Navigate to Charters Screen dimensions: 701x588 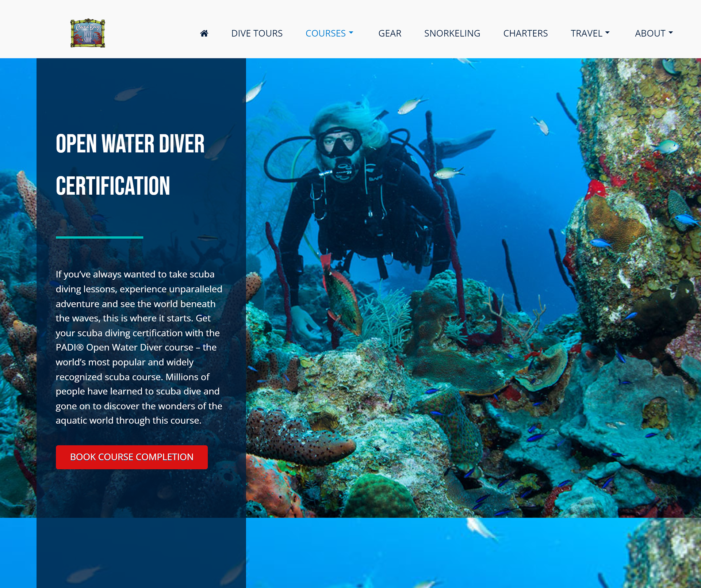point(525,33)
